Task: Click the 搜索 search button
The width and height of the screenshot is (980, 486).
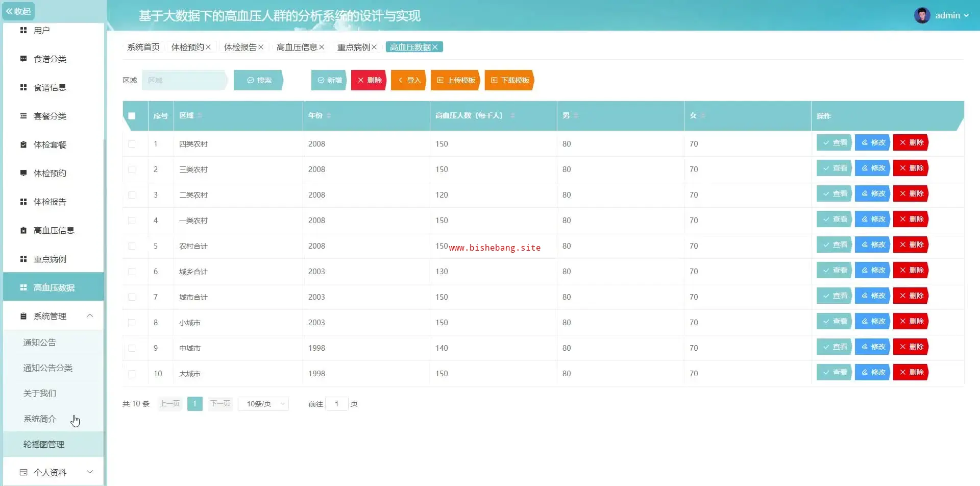Action: 259,80
